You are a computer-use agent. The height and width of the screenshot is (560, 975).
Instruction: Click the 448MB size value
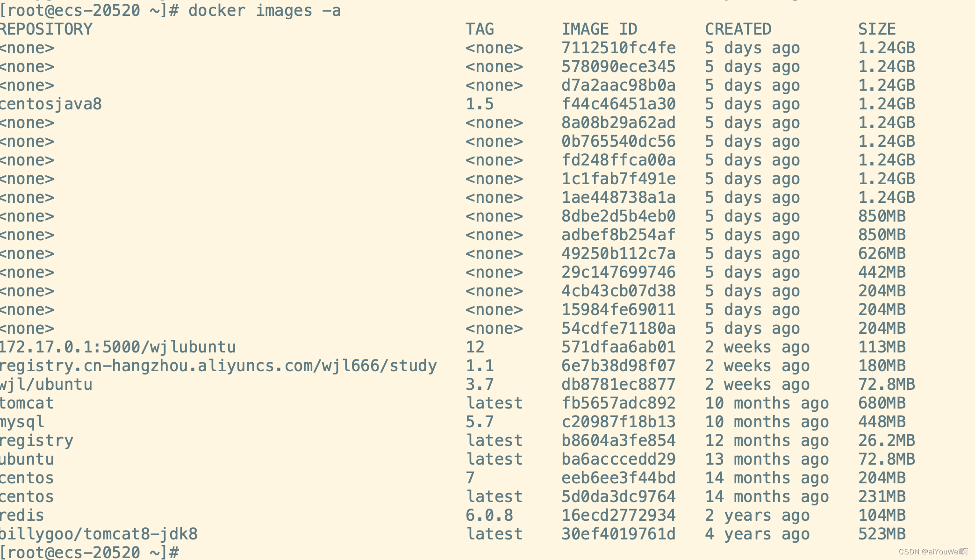[x=882, y=422]
